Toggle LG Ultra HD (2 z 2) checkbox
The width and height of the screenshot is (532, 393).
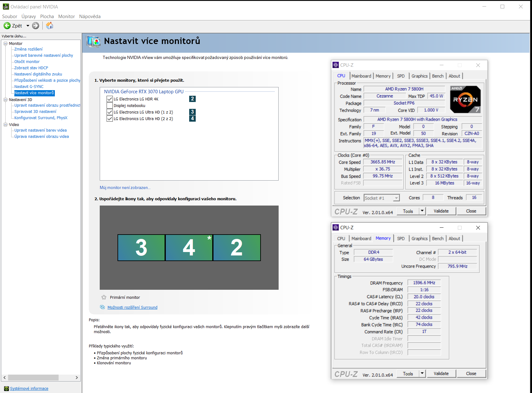(109, 119)
